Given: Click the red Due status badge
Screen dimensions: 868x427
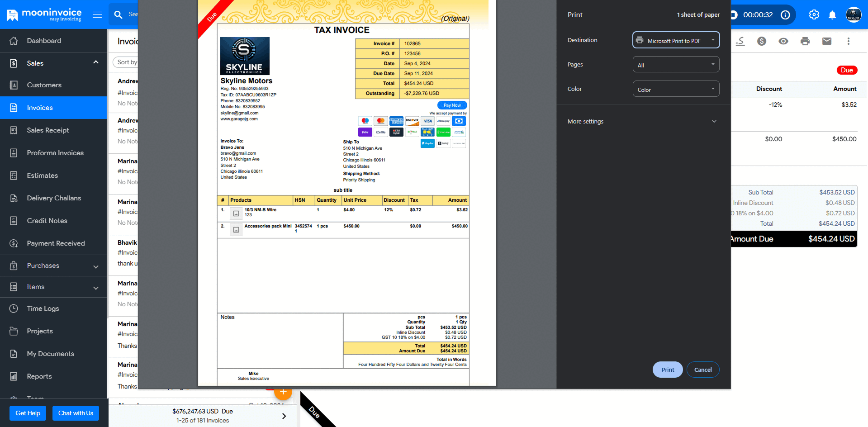Looking at the screenshot, I should (847, 70).
